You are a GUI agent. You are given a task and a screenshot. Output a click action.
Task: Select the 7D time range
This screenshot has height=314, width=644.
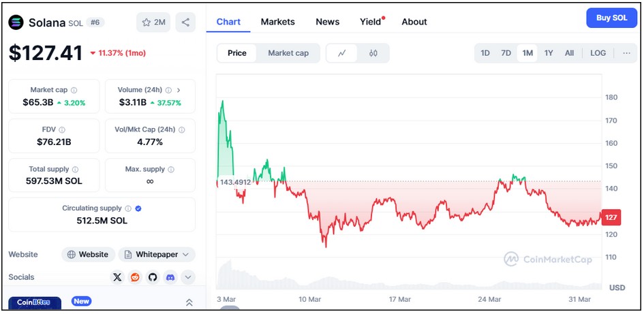(x=506, y=53)
